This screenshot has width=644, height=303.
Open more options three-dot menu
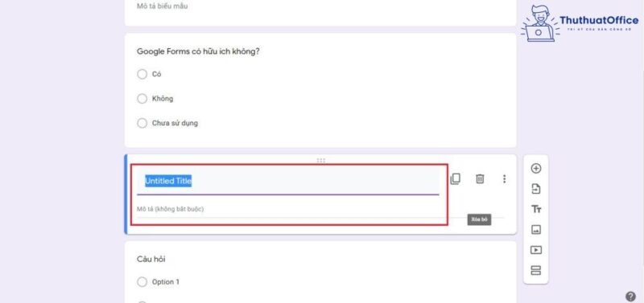coord(504,178)
